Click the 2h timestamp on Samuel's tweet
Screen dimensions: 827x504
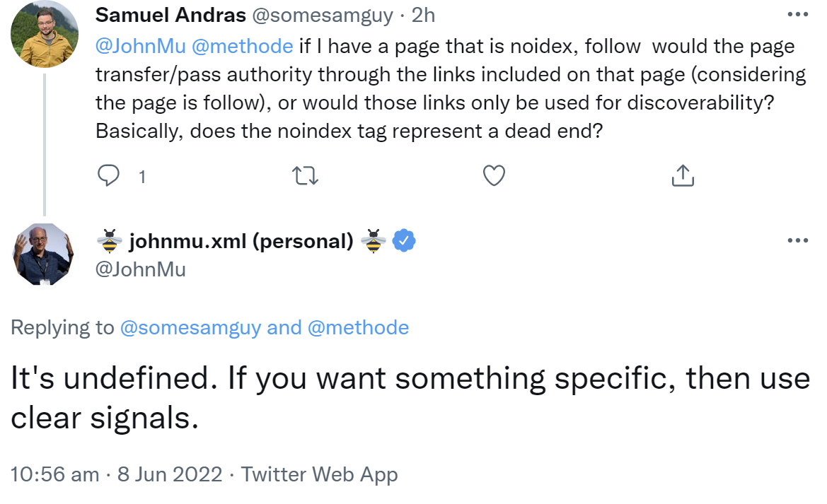point(422,15)
